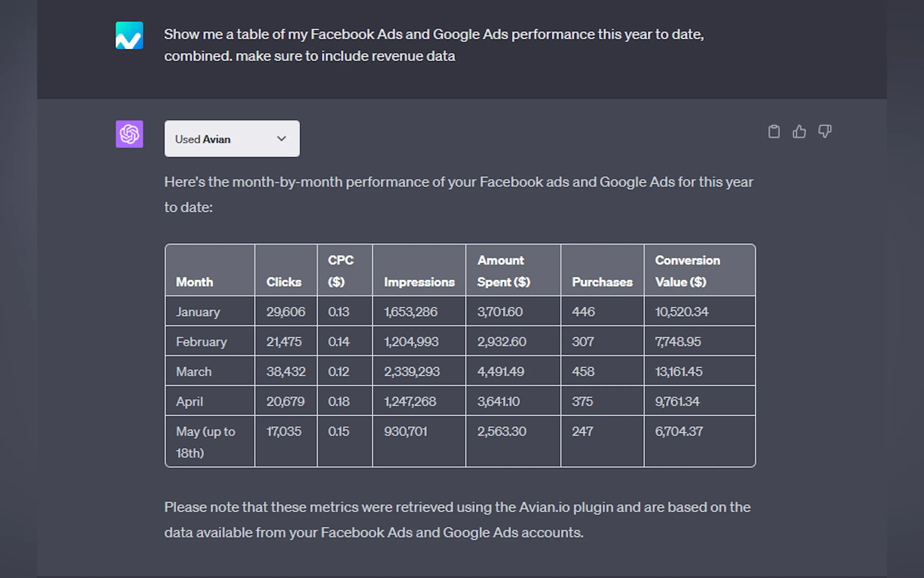Click the Clicks column header
Screen dimensions: 924x578
pyautogui.click(x=284, y=282)
